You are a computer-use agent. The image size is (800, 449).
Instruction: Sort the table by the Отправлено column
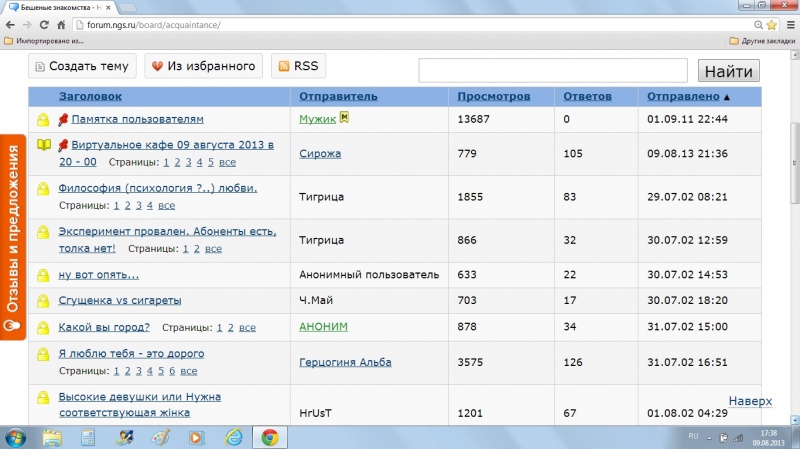688,97
